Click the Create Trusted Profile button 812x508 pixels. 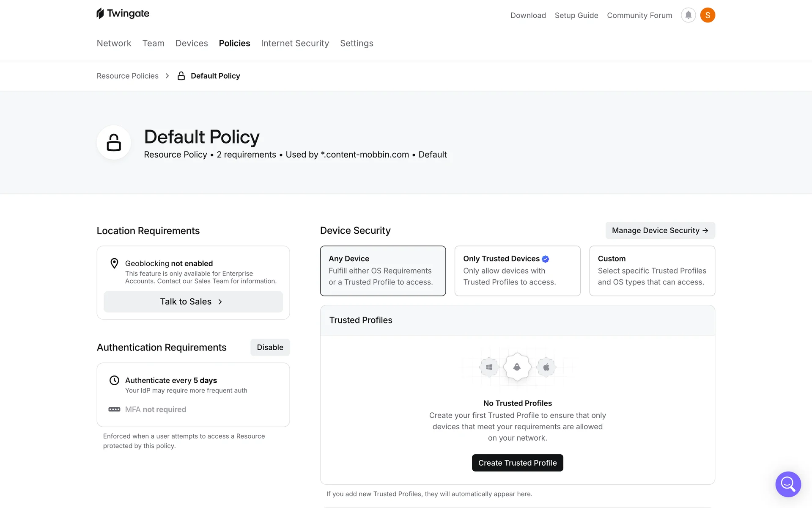517,463
